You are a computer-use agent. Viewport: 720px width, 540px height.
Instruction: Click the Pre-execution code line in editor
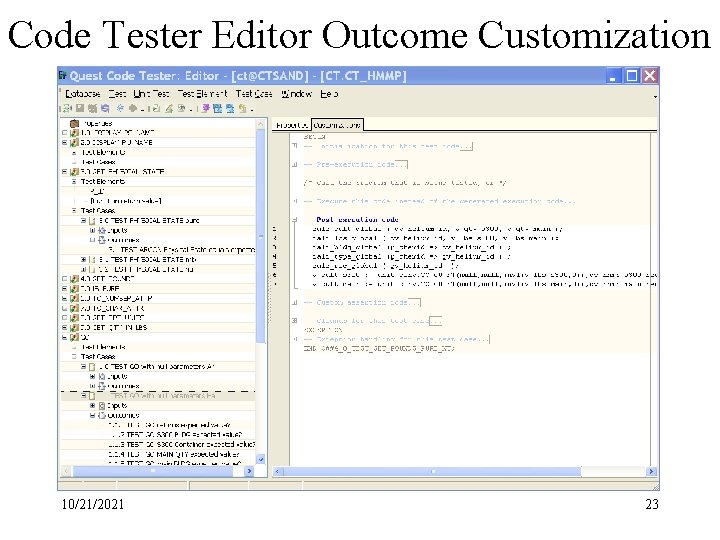[x=355, y=164]
